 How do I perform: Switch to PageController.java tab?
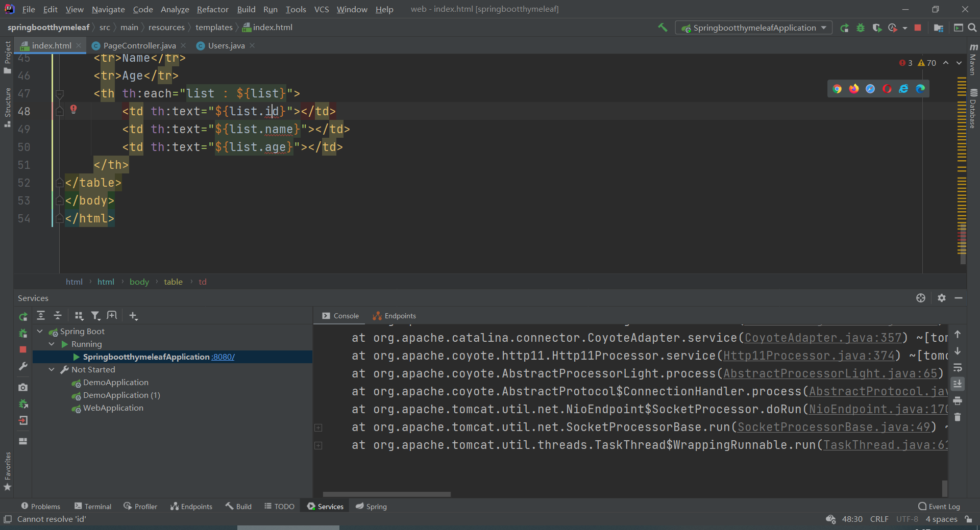point(139,46)
